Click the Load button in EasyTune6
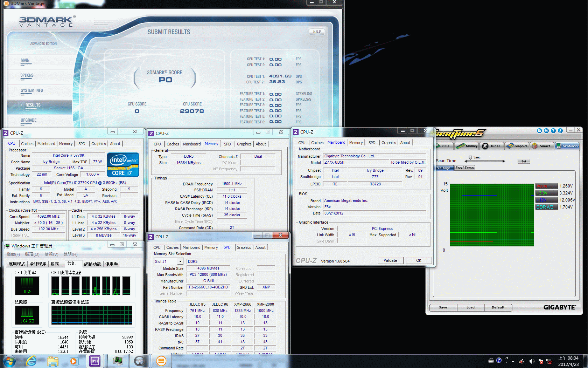The image size is (588, 368). [470, 307]
